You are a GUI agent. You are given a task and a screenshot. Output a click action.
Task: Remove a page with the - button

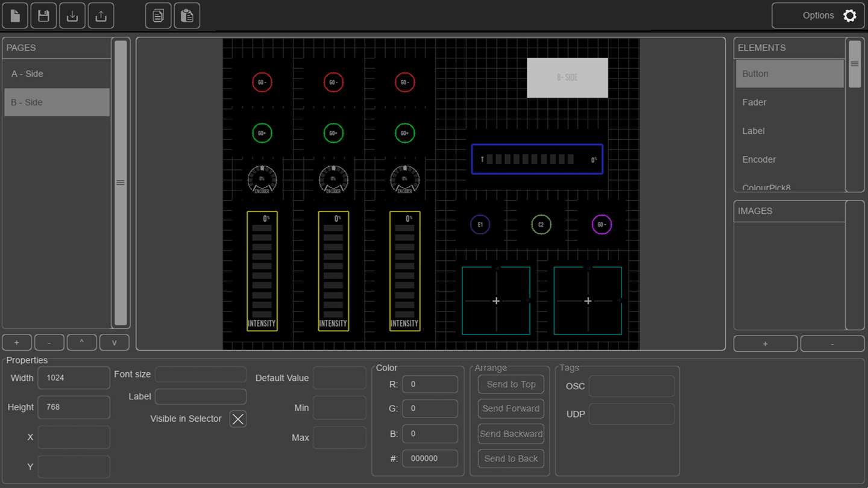(49, 343)
